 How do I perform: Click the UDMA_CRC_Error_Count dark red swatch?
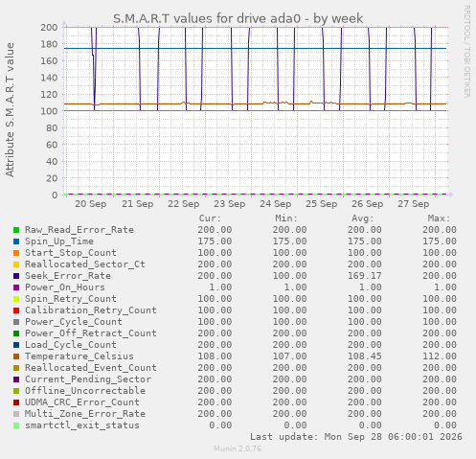click(x=16, y=402)
